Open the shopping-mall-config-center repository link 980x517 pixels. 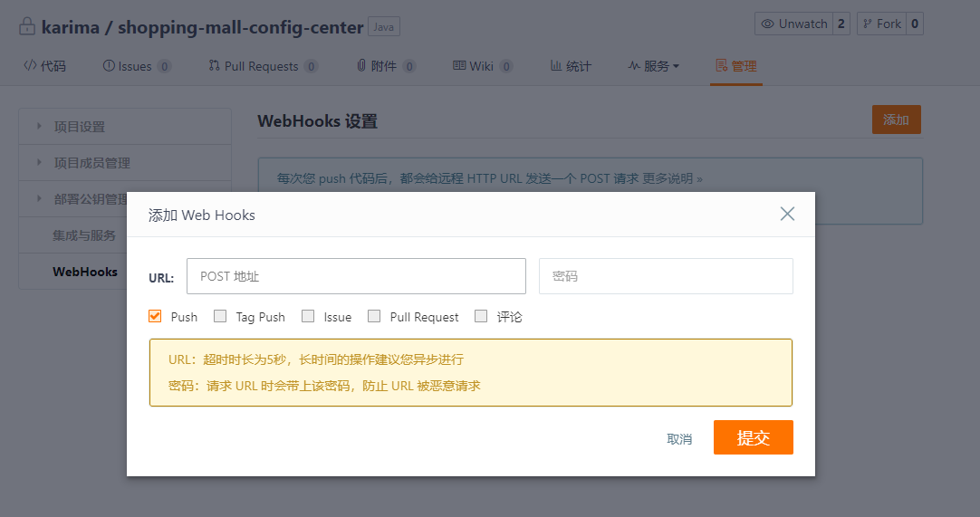pos(241,27)
